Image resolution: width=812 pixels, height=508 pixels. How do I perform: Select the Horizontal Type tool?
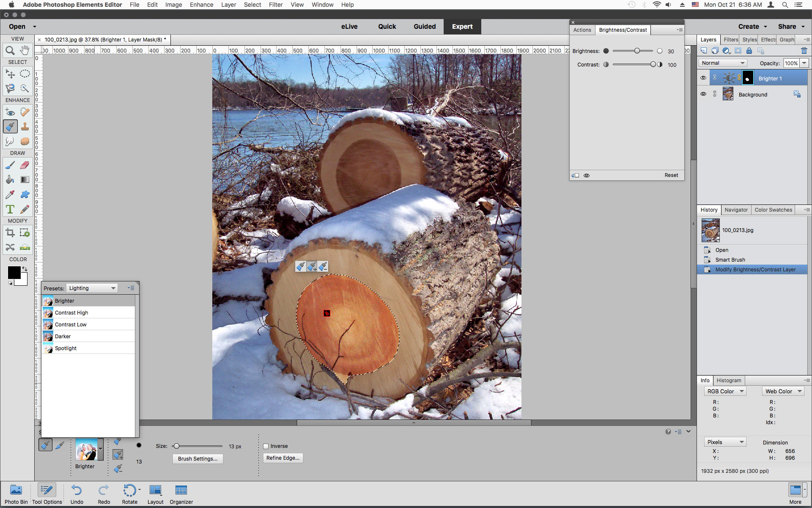(x=10, y=209)
